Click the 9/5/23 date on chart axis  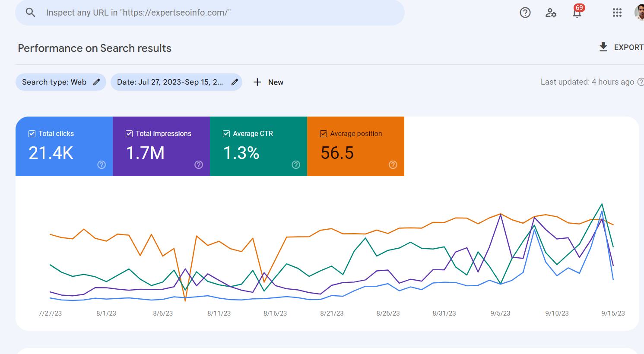(x=500, y=313)
